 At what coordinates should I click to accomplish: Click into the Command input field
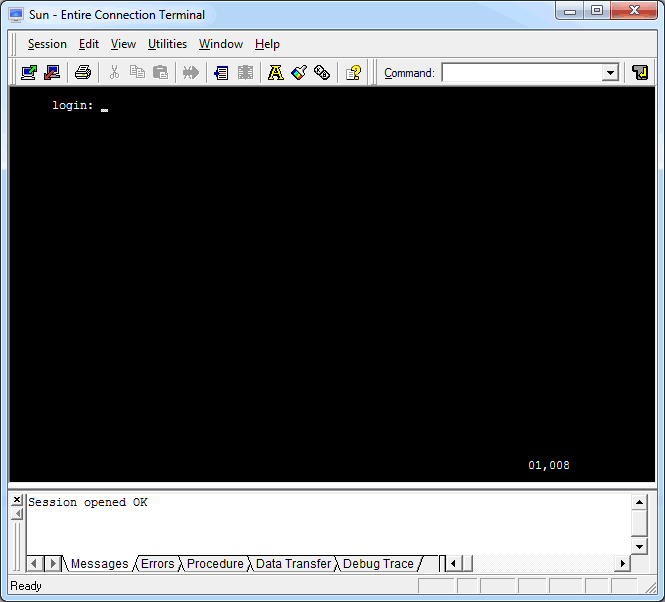(x=522, y=73)
